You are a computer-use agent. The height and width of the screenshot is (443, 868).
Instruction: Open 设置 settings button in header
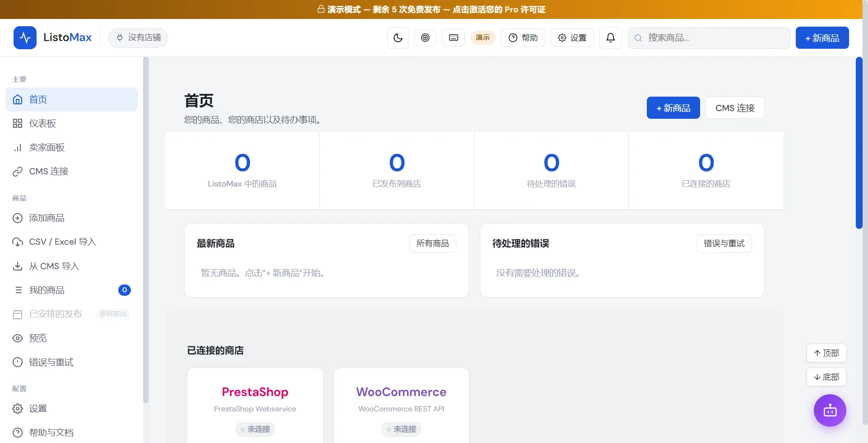click(x=572, y=38)
